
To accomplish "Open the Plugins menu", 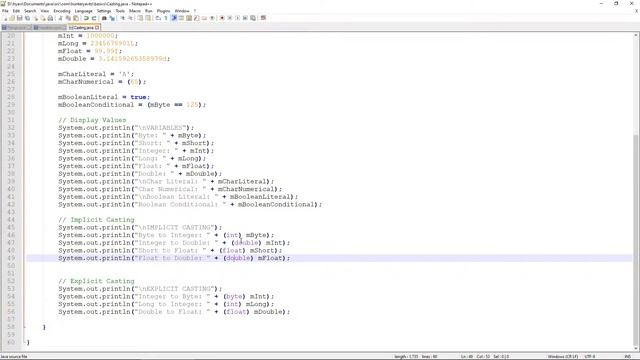I will pyautogui.click(x=163, y=11).
